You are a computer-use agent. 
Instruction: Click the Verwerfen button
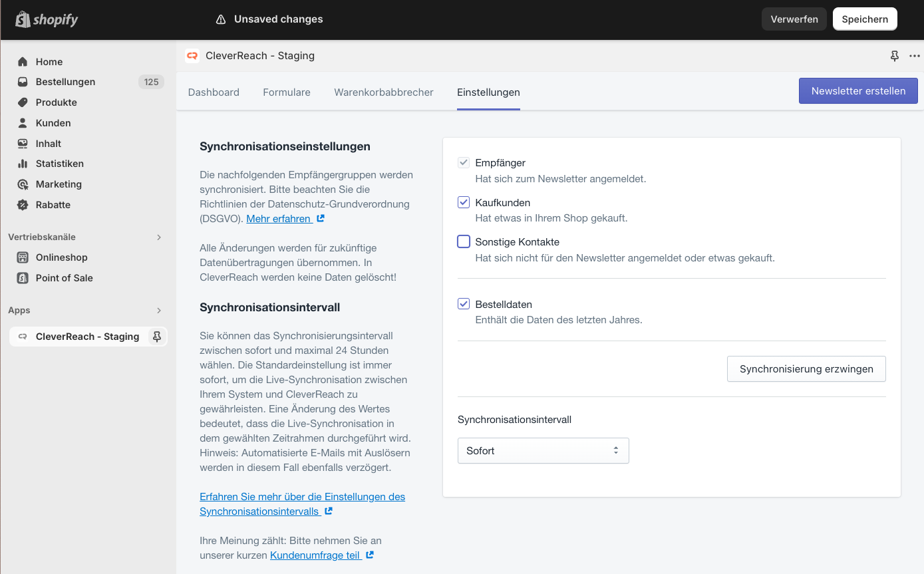click(794, 19)
